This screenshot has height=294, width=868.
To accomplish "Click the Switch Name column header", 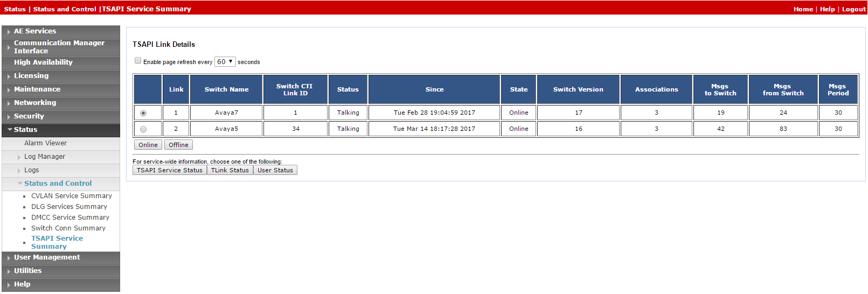I will point(226,89).
